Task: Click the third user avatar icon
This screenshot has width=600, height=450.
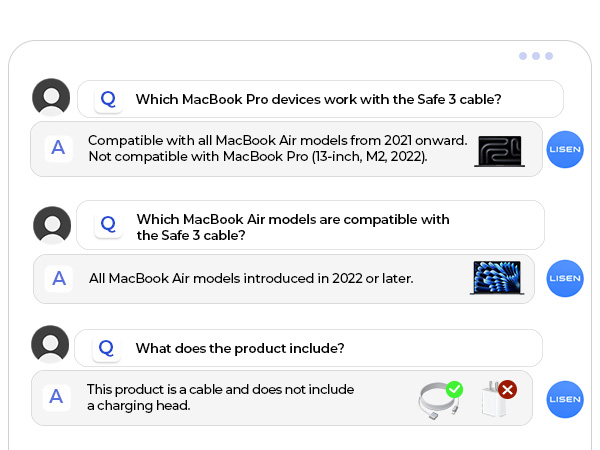Action: [x=51, y=344]
